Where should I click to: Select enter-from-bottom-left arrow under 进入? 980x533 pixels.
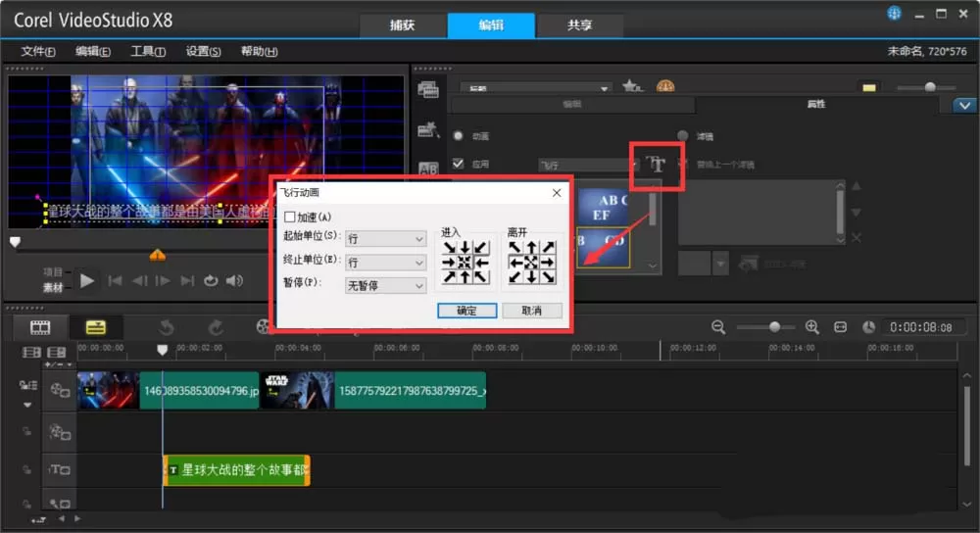tap(450, 277)
